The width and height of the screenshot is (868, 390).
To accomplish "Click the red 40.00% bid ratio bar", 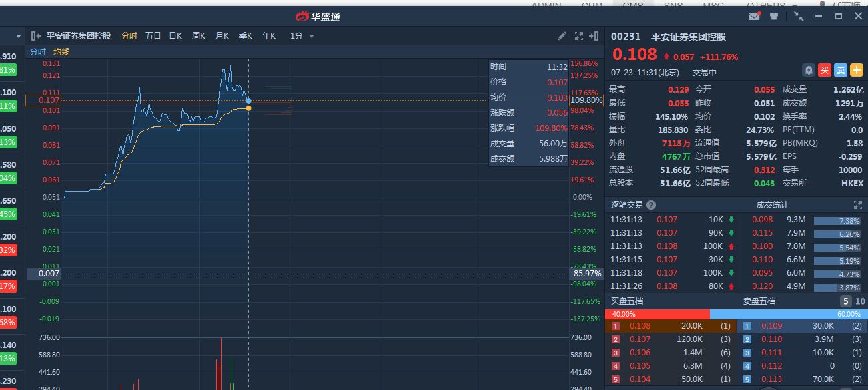I will [x=658, y=314].
